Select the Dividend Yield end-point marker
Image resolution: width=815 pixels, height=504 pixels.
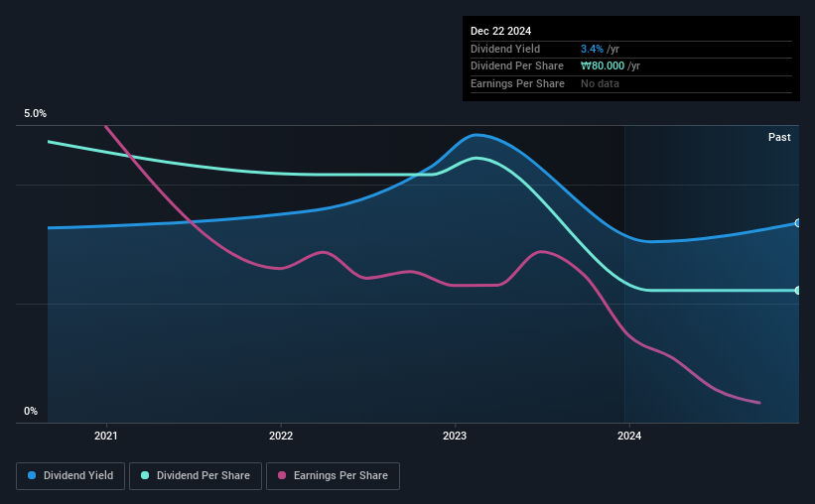pyautogui.click(x=798, y=223)
